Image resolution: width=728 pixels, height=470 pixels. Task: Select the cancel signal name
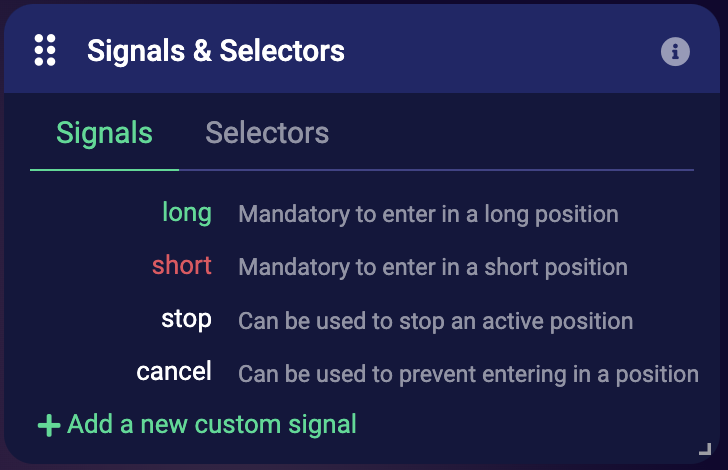click(x=174, y=372)
